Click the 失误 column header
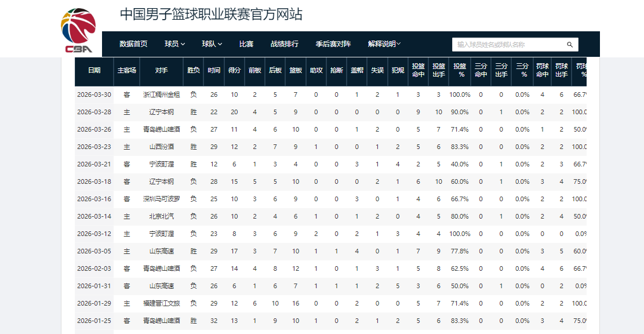This screenshot has width=644, height=334. [x=377, y=70]
